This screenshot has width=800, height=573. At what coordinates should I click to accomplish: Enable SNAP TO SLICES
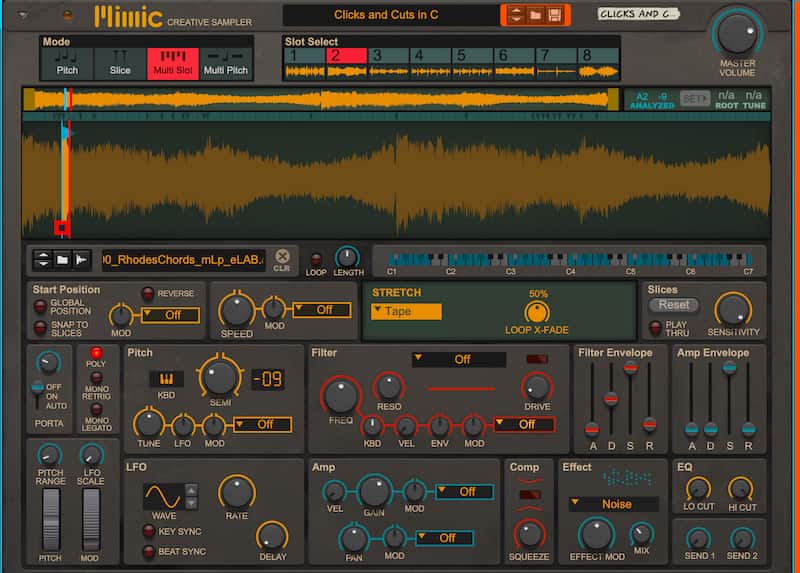coord(40,328)
